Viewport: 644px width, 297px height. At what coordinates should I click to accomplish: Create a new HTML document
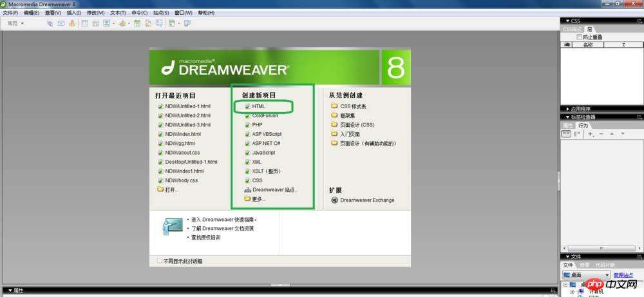coord(259,106)
